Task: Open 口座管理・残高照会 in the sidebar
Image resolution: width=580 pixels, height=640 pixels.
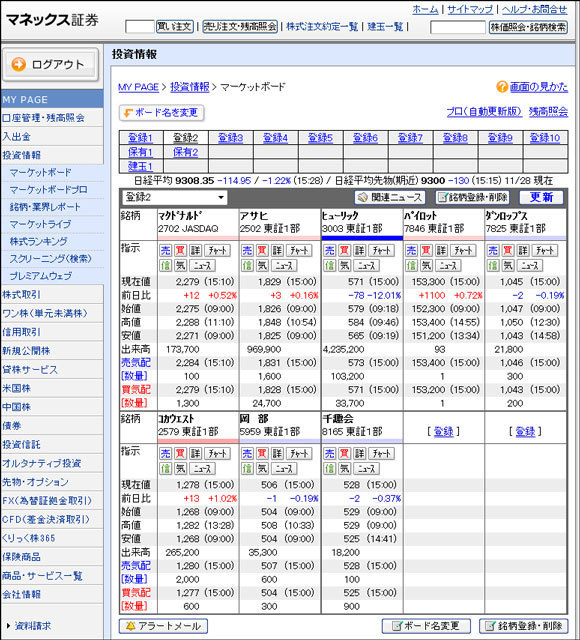Action: tap(43, 118)
